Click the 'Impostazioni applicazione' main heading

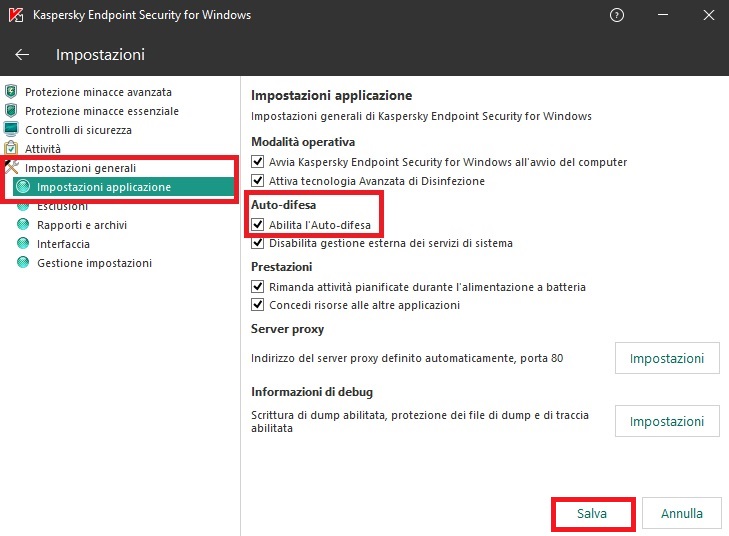[x=331, y=95]
